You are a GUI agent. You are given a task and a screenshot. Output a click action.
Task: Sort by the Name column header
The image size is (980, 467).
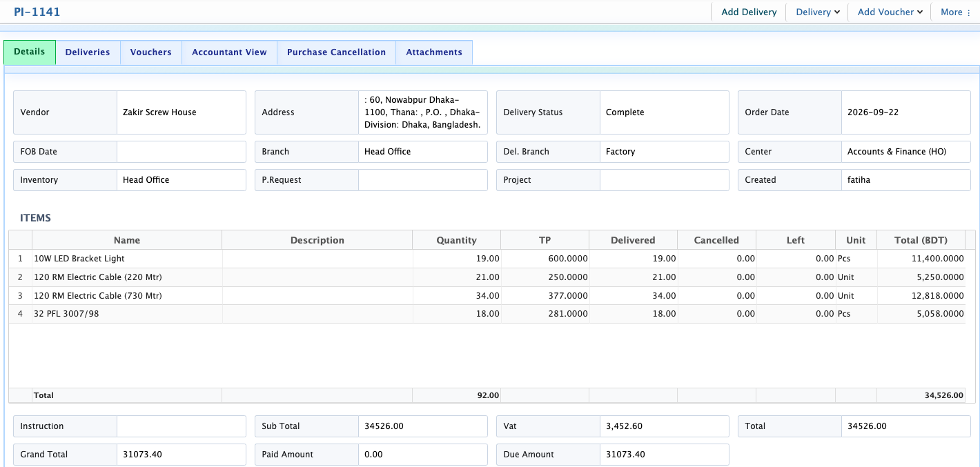(127, 240)
